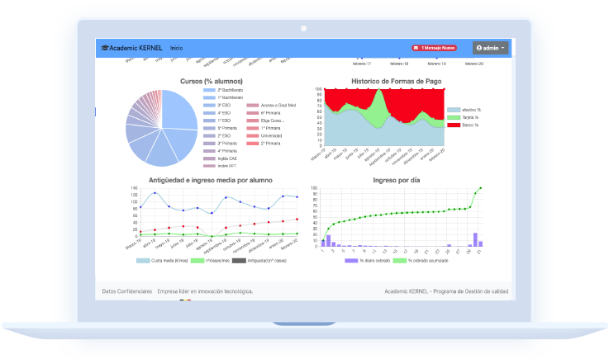609x364 pixels.
Task: Toggle the 2º Bachillerato legend entry
Action: coord(223,90)
